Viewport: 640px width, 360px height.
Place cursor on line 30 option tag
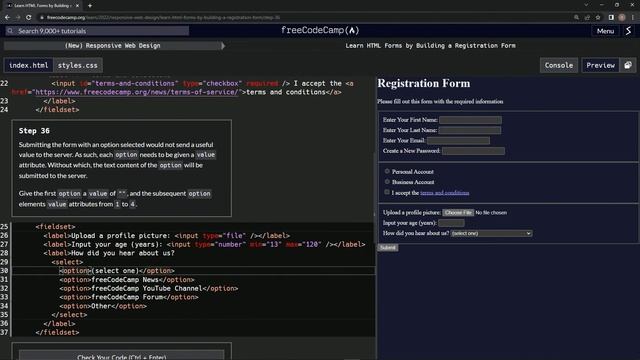click(76, 271)
